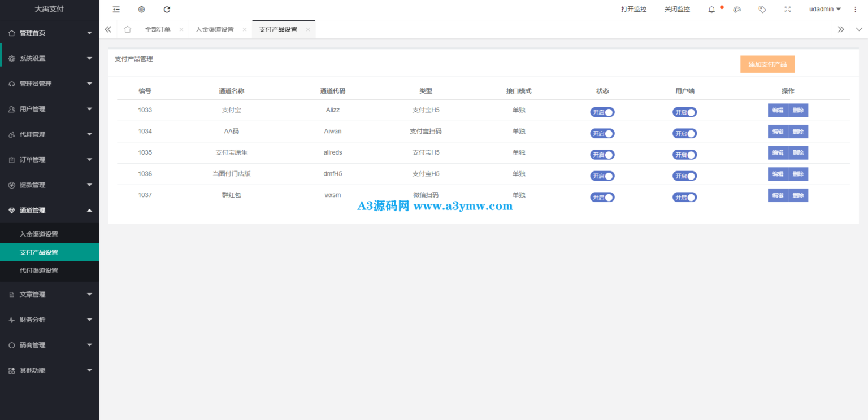
Task: Go to home tab icon
Action: 128,29
